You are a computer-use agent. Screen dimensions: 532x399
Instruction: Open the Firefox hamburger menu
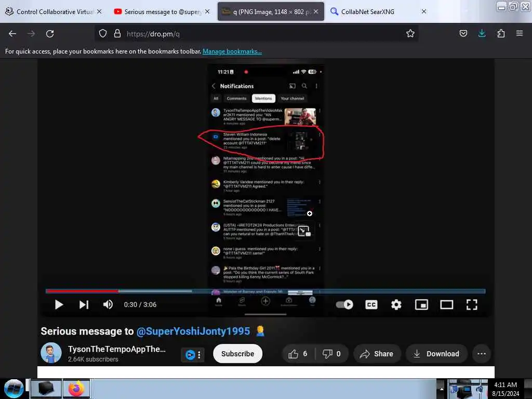(519, 34)
